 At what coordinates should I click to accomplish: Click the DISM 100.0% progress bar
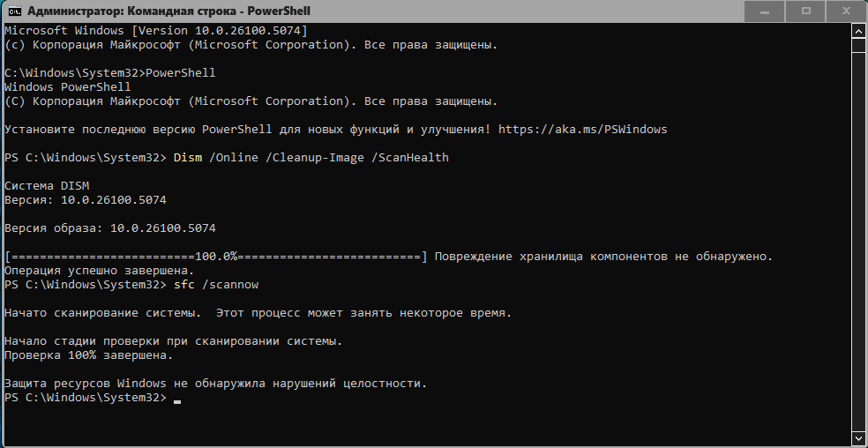click(215, 257)
